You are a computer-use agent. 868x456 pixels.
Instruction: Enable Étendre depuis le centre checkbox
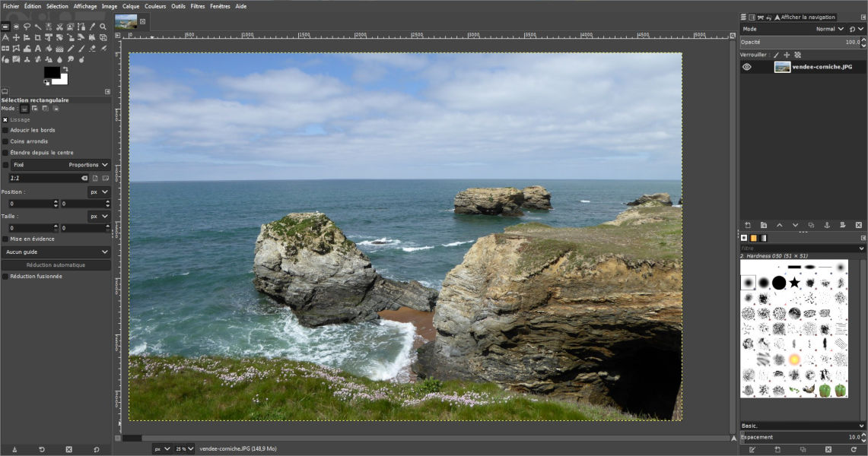tap(5, 153)
